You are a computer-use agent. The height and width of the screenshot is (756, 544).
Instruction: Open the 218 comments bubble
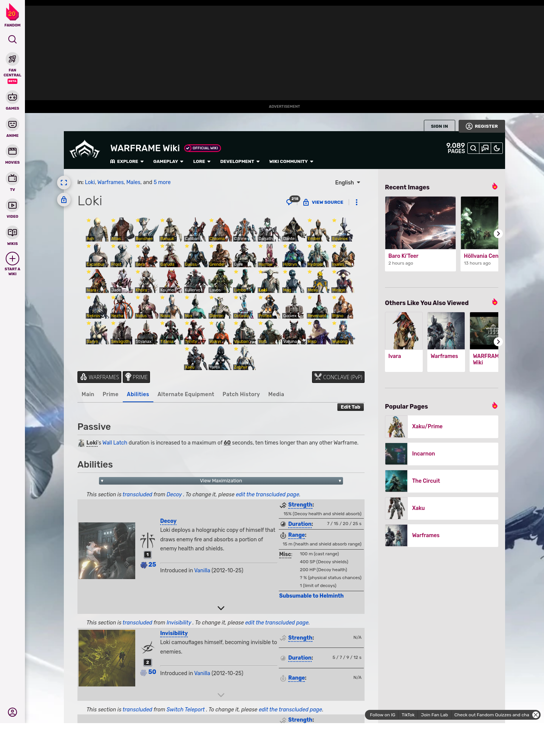coord(293,201)
